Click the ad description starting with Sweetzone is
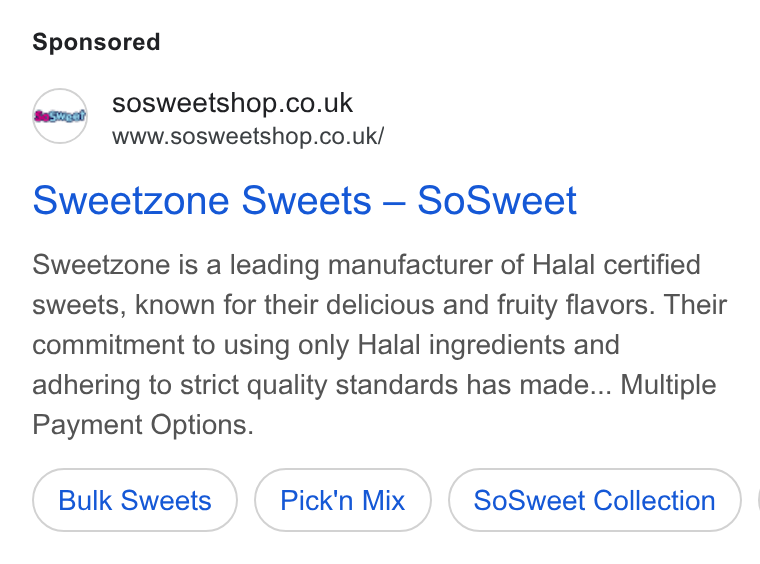760x564 pixels. 380,345
